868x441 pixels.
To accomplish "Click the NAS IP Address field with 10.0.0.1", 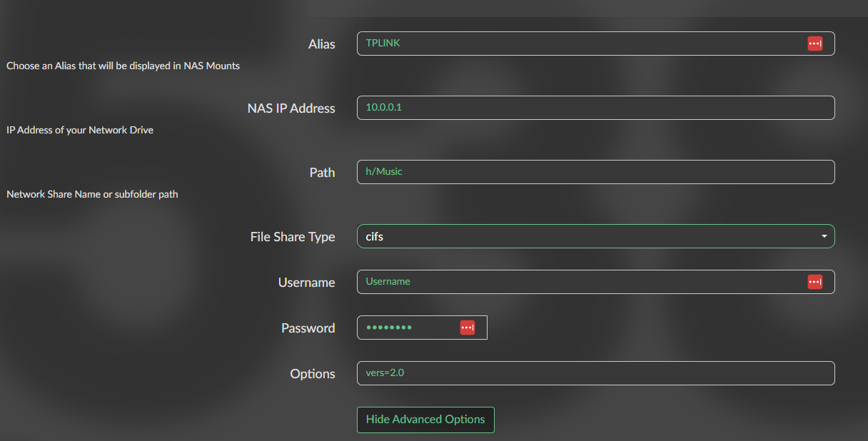I will pos(595,108).
